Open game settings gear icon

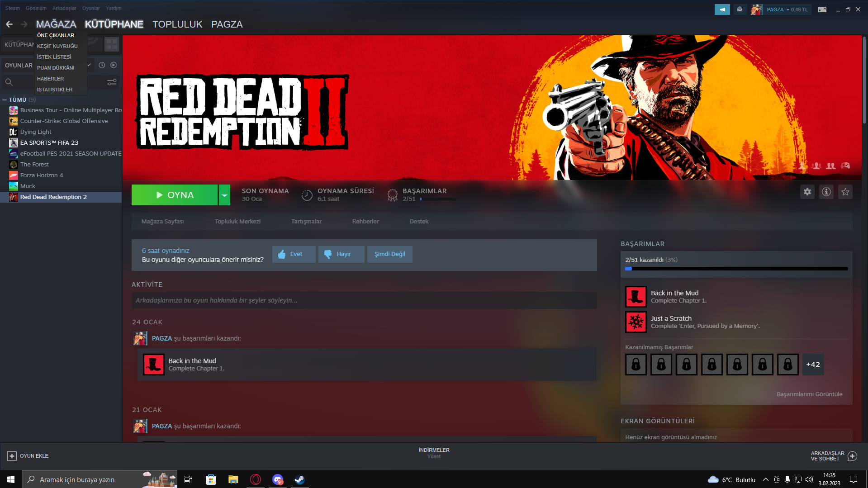click(807, 192)
